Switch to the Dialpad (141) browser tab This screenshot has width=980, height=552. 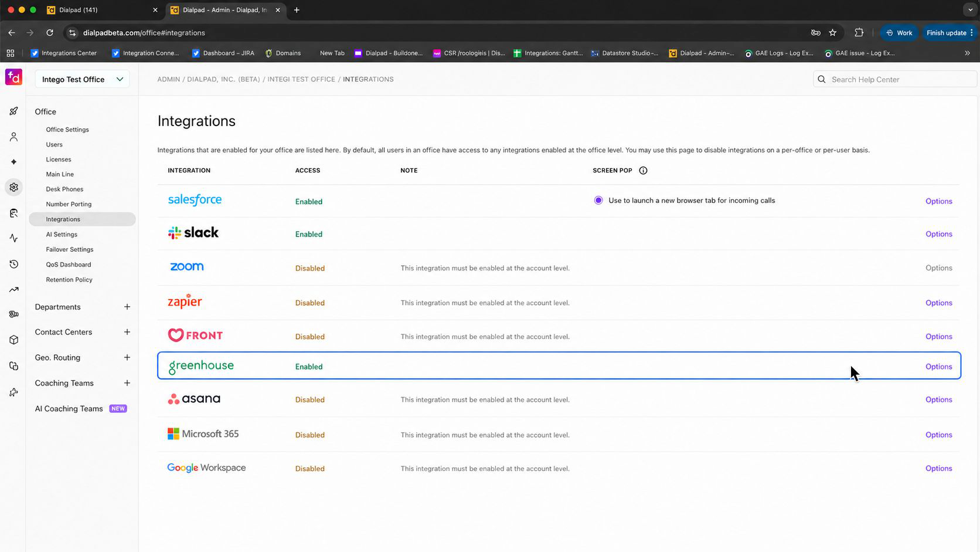[102, 10]
